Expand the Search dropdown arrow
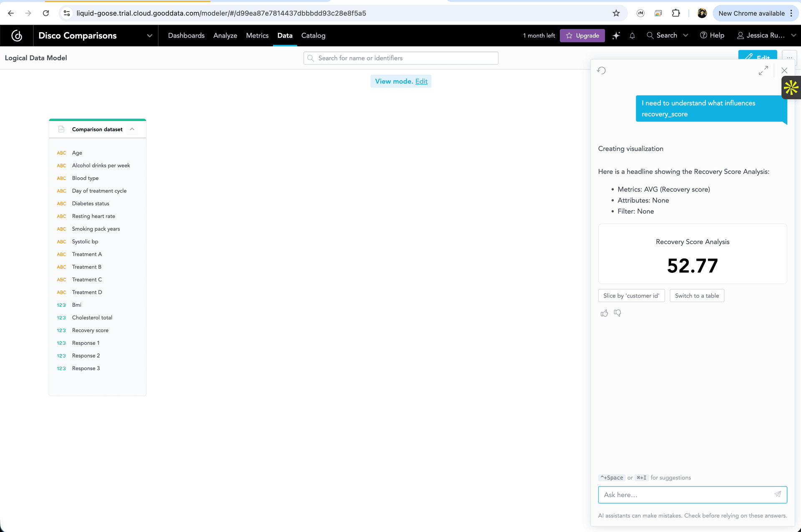The height and width of the screenshot is (532, 801). pyautogui.click(x=685, y=35)
